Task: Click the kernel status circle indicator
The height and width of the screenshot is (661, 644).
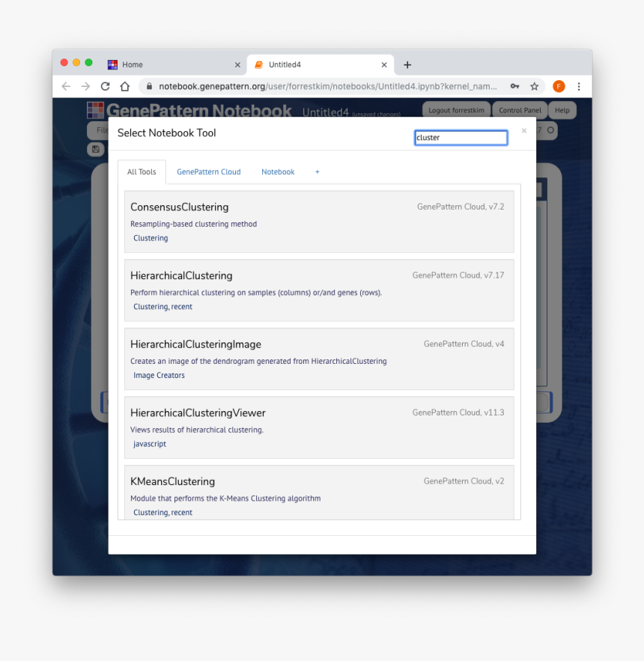Action: (x=550, y=130)
